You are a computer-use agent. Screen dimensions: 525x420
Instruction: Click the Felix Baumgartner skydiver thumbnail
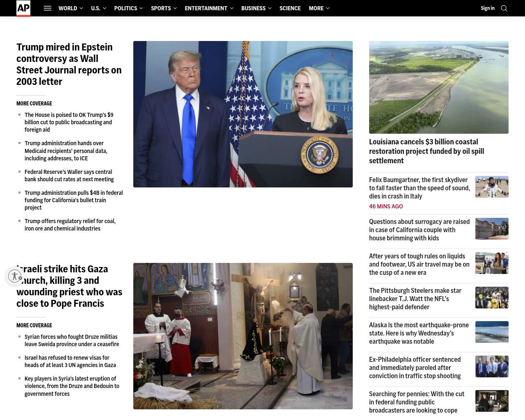(x=492, y=187)
